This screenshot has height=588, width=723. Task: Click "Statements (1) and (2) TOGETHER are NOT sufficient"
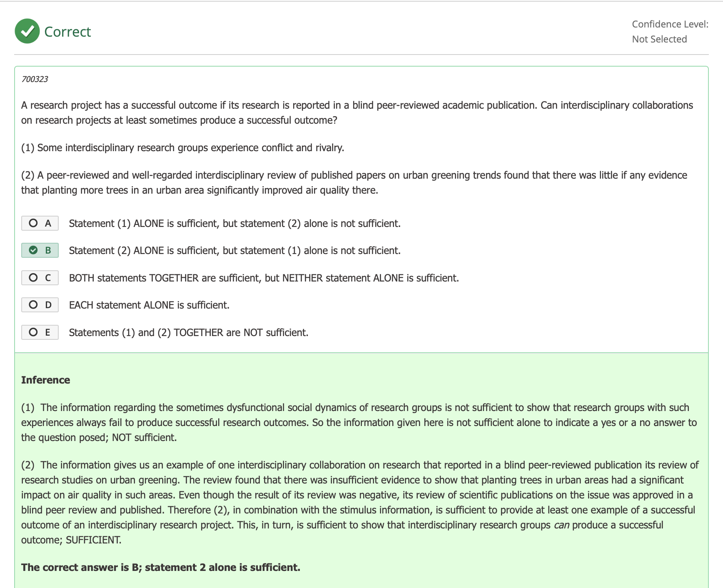coord(188,333)
